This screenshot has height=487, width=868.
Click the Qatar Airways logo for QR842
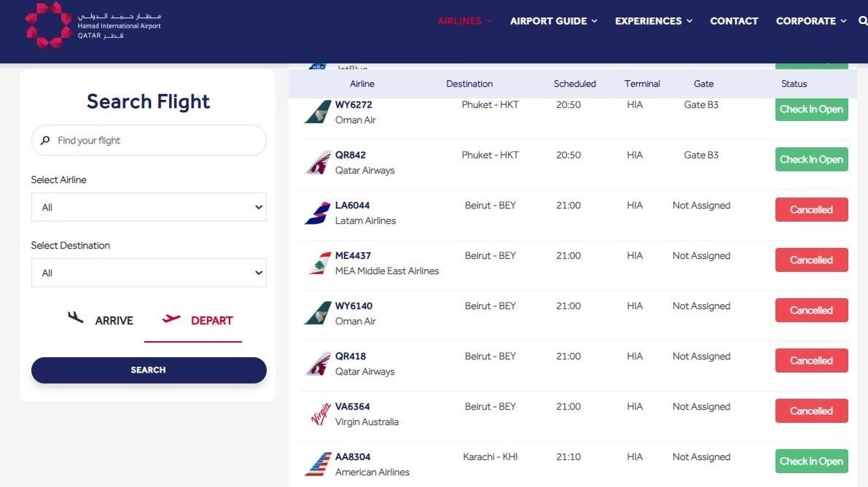tap(318, 163)
